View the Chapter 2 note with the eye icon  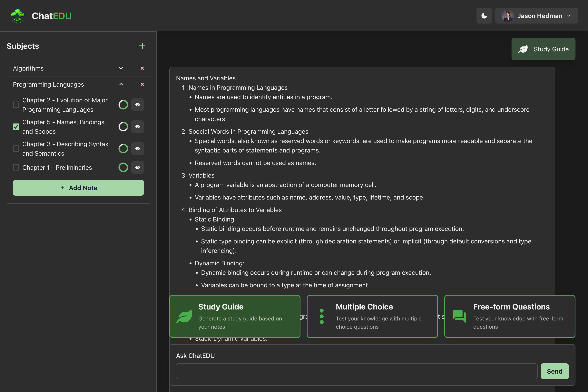[138, 105]
